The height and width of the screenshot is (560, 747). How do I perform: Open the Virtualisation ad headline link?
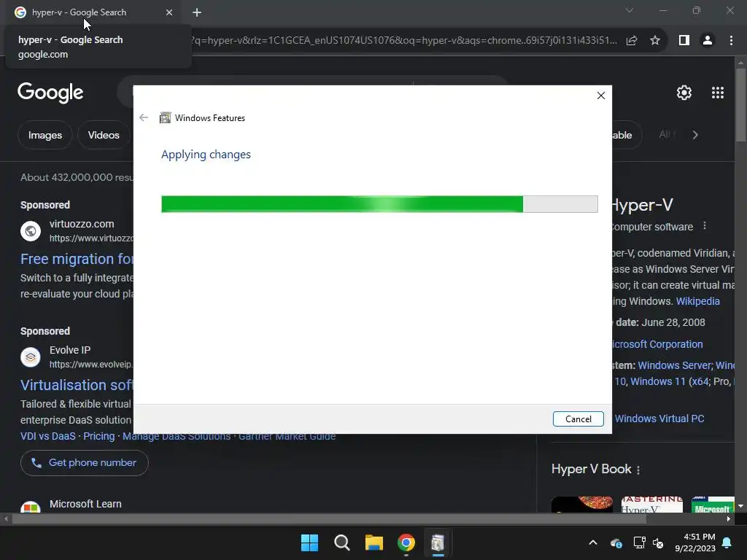[77, 385]
